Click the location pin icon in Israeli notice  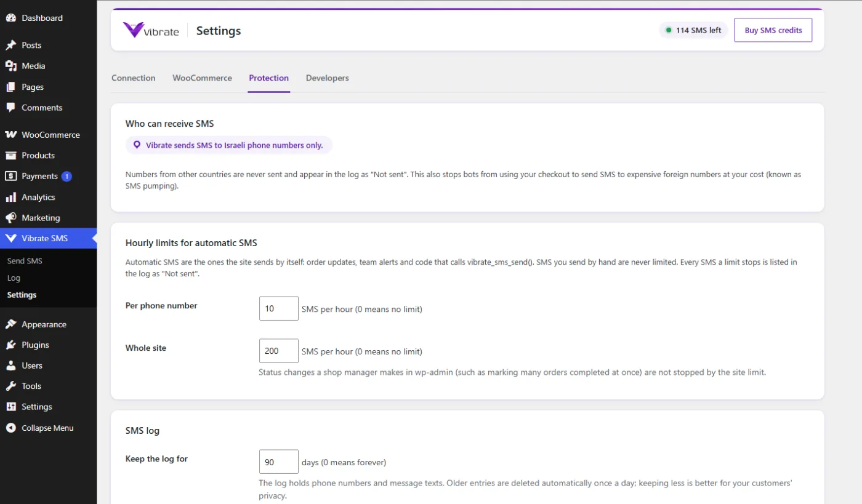[137, 145]
